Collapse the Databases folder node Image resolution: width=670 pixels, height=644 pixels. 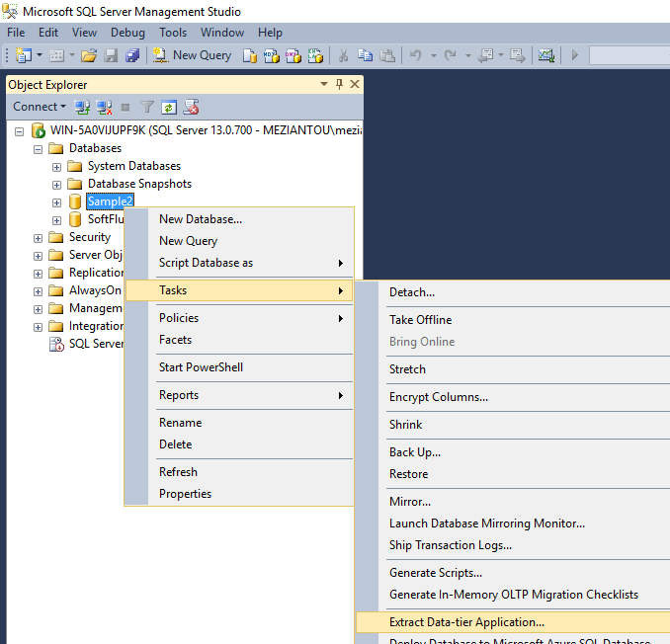[x=39, y=148]
